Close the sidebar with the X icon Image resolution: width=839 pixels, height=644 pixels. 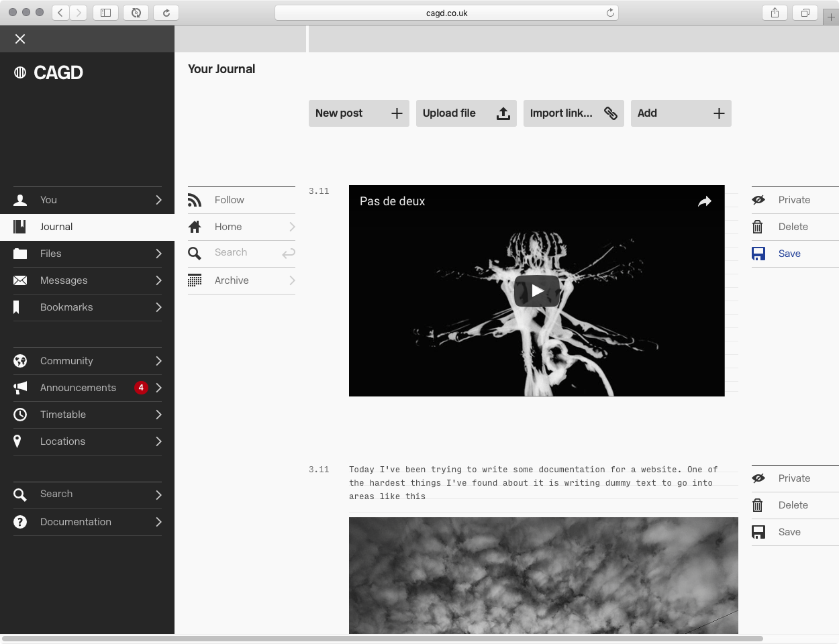20,39
